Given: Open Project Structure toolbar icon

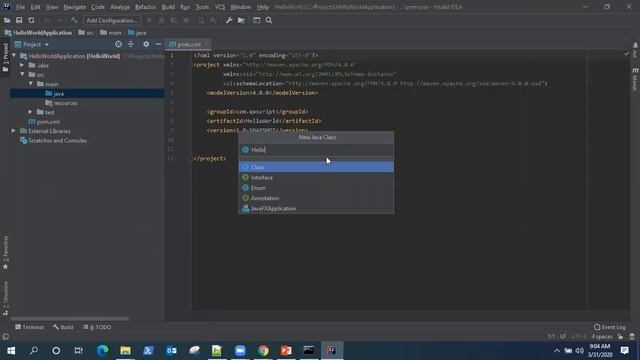Looking at the screenshot, I should point(241,20).
